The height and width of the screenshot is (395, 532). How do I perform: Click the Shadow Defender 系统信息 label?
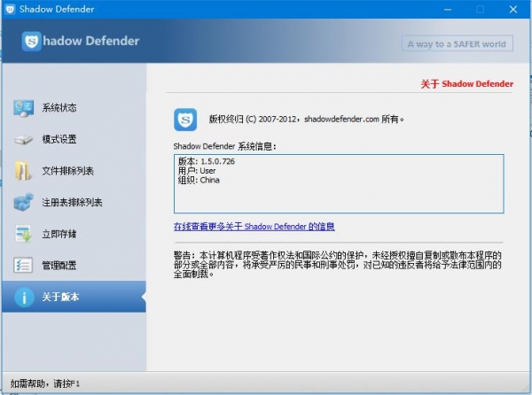[x=224, y=146]
